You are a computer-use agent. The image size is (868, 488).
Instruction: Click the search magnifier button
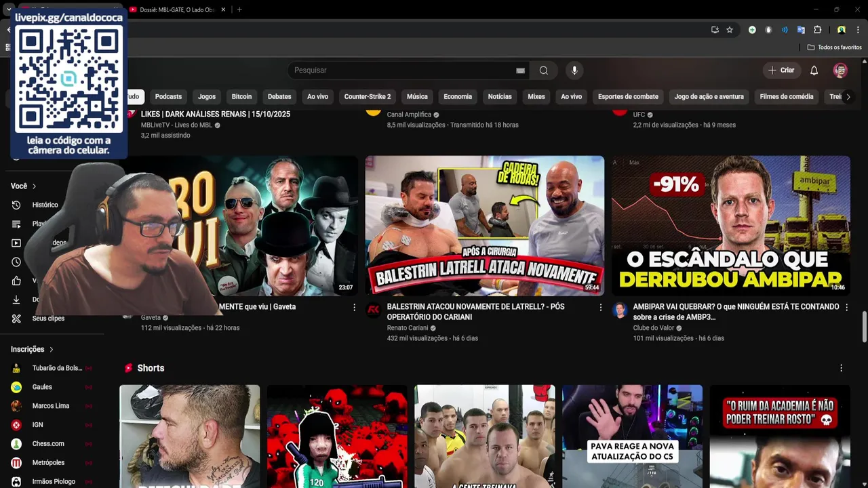pos(544,70)
